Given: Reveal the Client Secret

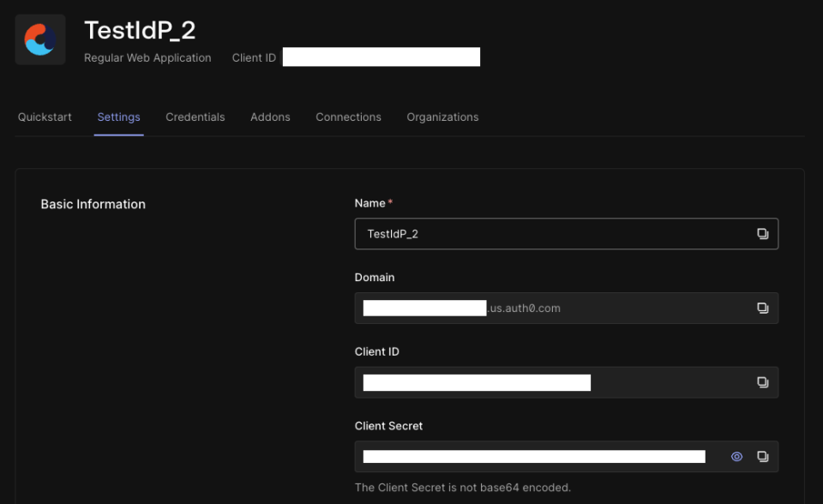Looking at the screenshot, I should click(x=736, y=456).
